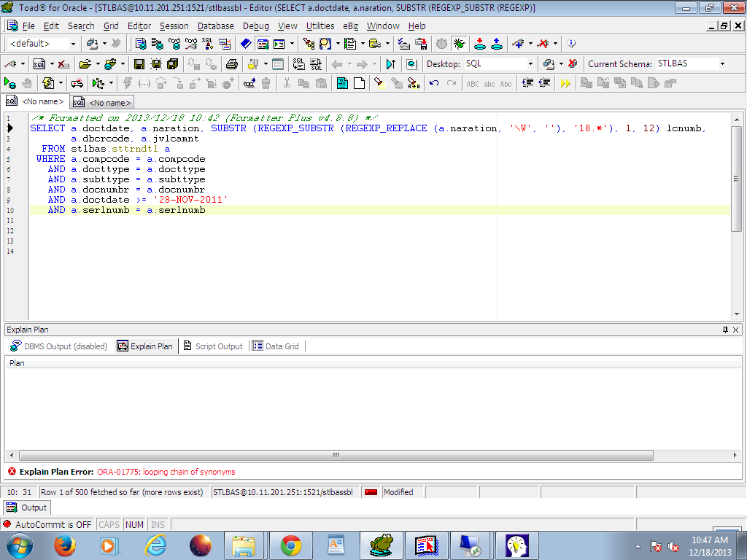The height and width of the screenshot is (560, 747).
Task: Open the Desktop SQL dropdown
Action: pyautogui.click(x=530, y=64)
